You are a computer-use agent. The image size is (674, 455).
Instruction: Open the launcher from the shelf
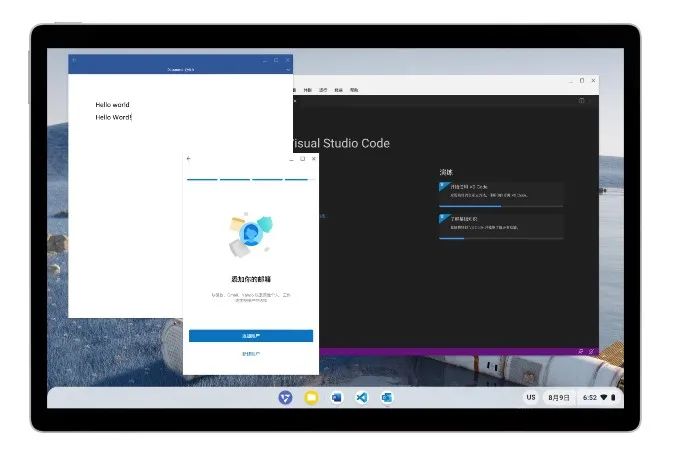click(285, 397)
